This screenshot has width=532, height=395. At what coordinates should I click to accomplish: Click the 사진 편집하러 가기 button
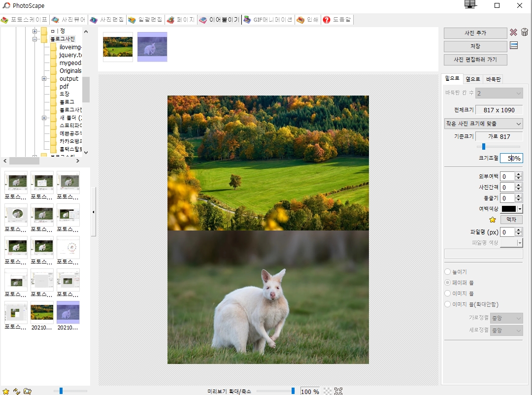click(475, 60)
